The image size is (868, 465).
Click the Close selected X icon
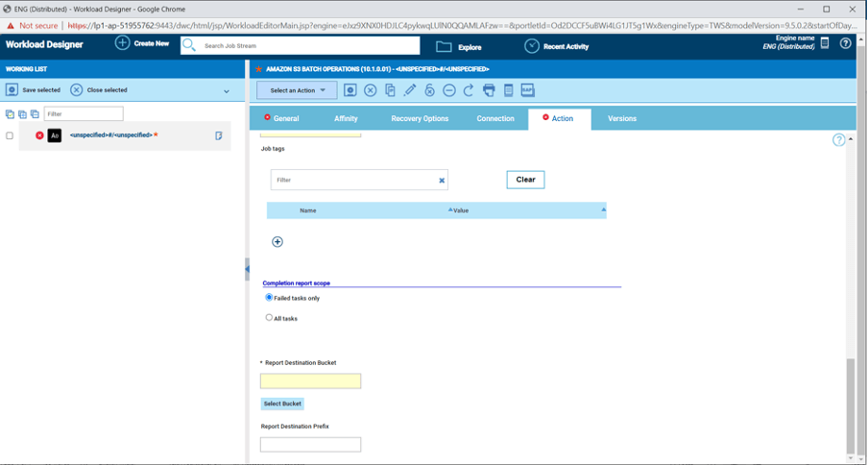point(77,89)
